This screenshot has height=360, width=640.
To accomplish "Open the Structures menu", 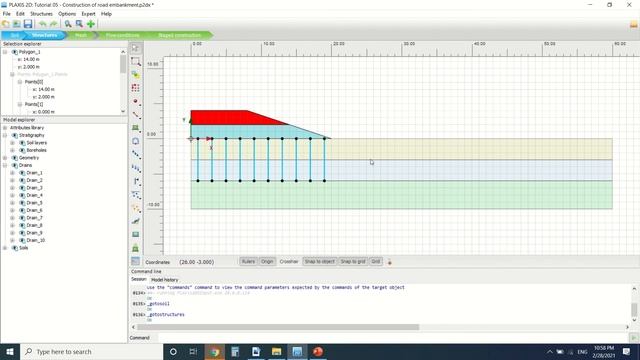I will click(x=41, y=14).
